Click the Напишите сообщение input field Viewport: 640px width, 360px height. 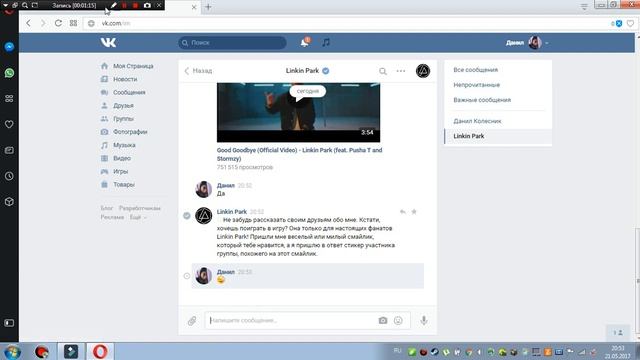pyautogui.click(x=291, y=320)
